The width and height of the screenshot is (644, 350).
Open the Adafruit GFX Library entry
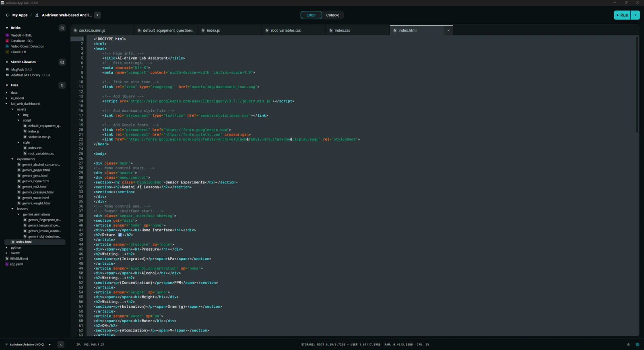point(30,75)
